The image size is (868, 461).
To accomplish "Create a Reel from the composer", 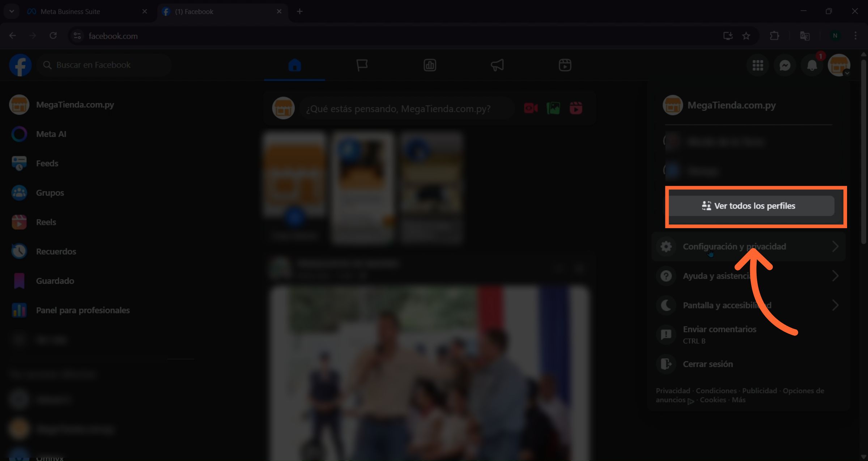I will tap(575, 107).
